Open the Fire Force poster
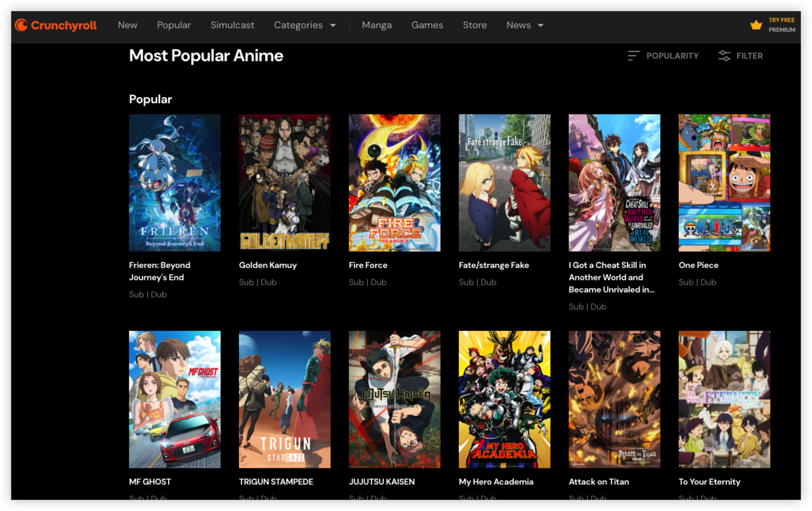 click(395, 183)
